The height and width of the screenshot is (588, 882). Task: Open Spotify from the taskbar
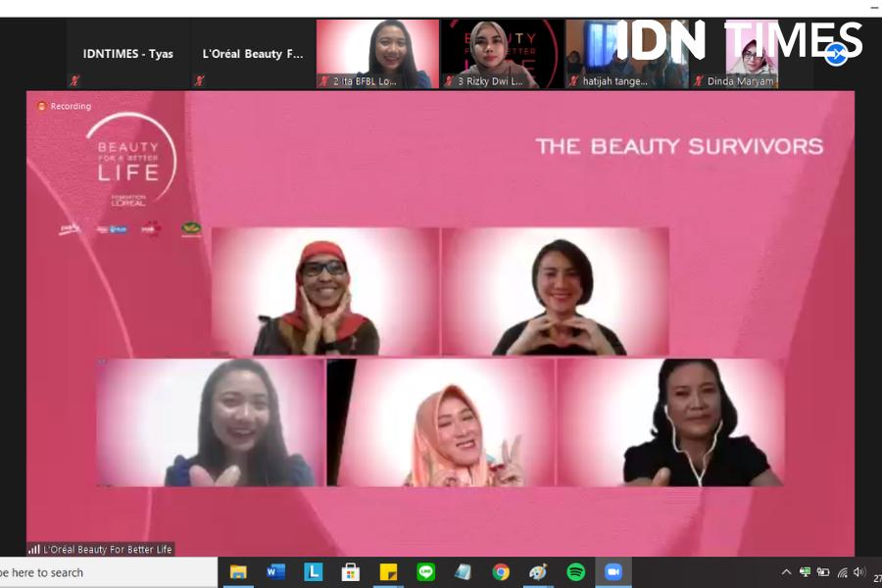point(575,572)
